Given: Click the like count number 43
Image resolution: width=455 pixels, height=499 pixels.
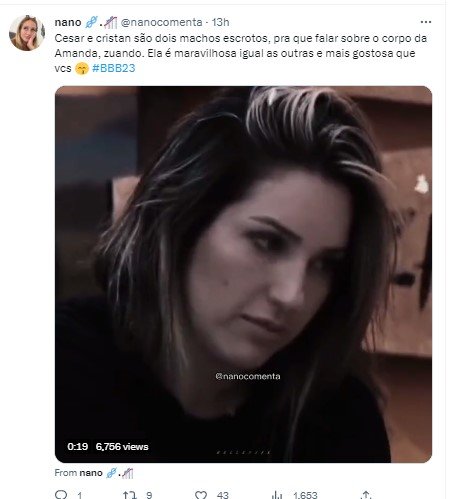Looking at the screenshot, I should 223,495.
